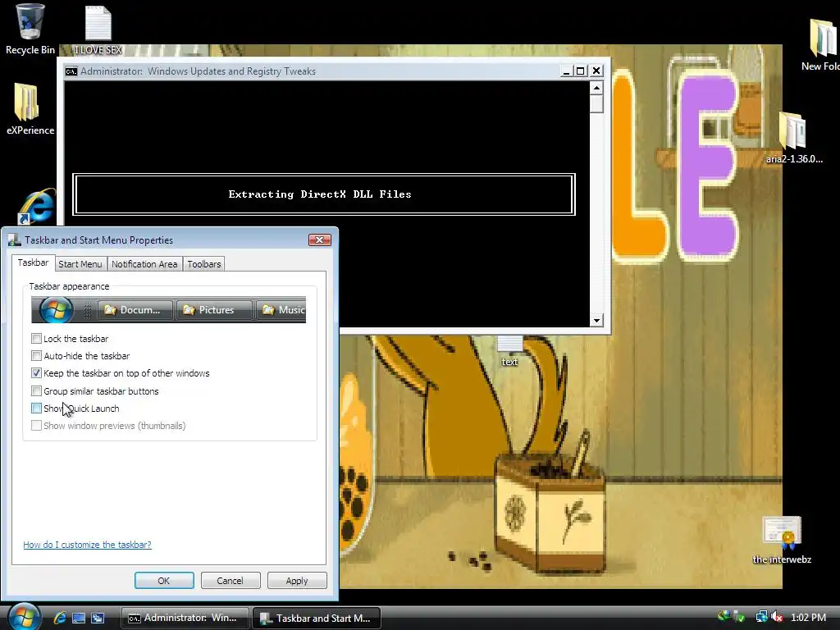
Task: Close the Taskbar and Start Menu Properties dialog
Action: [319, 240]
